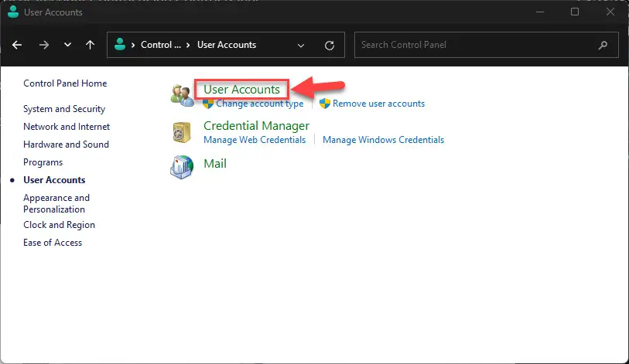Open Hardware and Sound category
The width and height of the screenshot is (629, 364).
coord(67,145)
